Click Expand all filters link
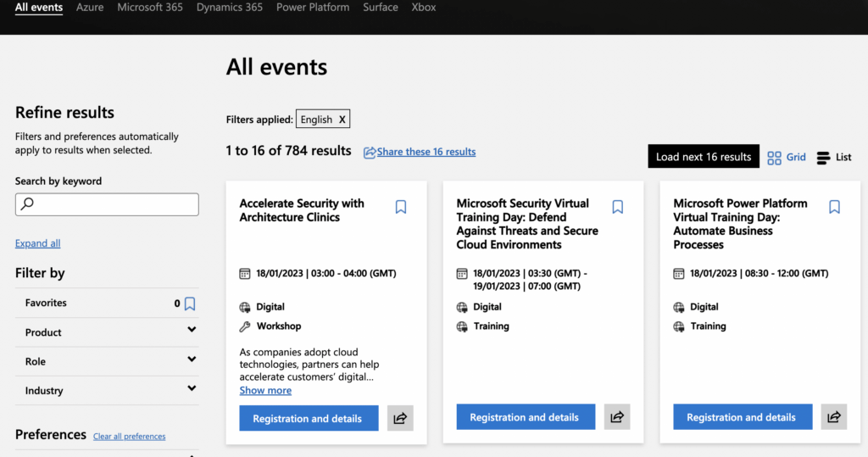Screen dimensions: 868x457 point(37,243)
